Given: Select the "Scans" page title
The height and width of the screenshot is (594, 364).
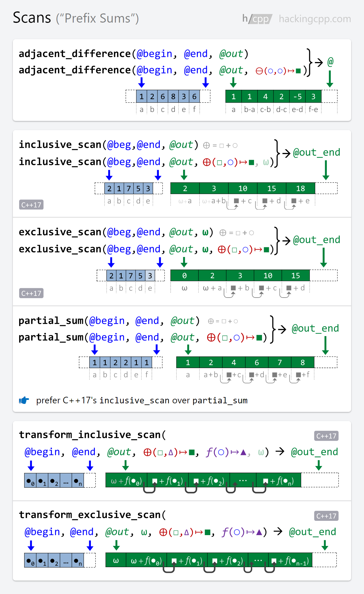Looking at the screenshot, I should coord(32,18).
